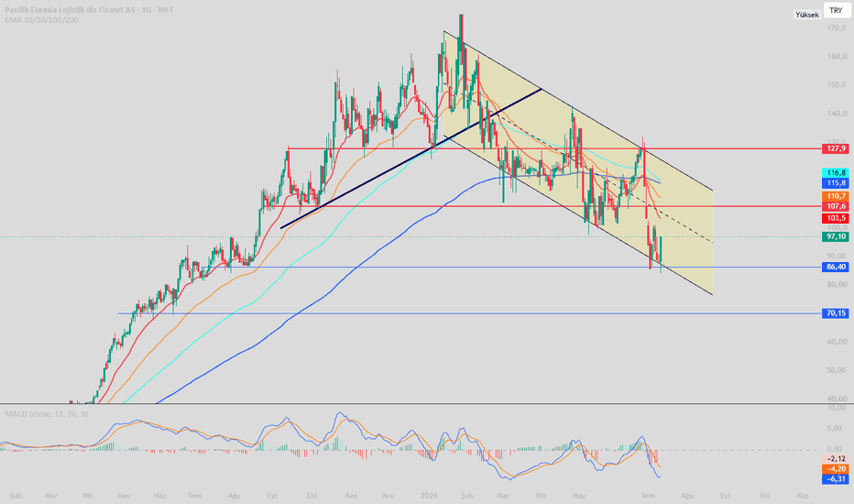Viewport: 854px width, 504px height.
Task: Click the 160,0 price scale value
Action: tap(836, 56)
